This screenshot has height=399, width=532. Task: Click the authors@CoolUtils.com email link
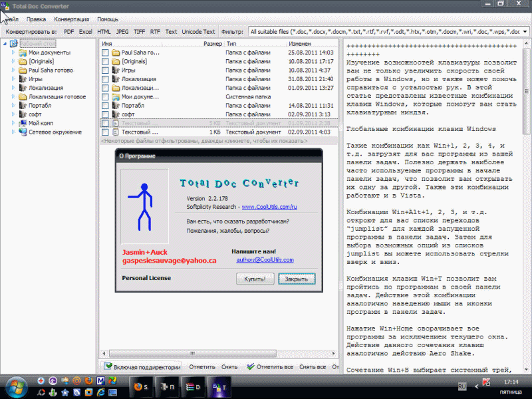coord(265,260)
